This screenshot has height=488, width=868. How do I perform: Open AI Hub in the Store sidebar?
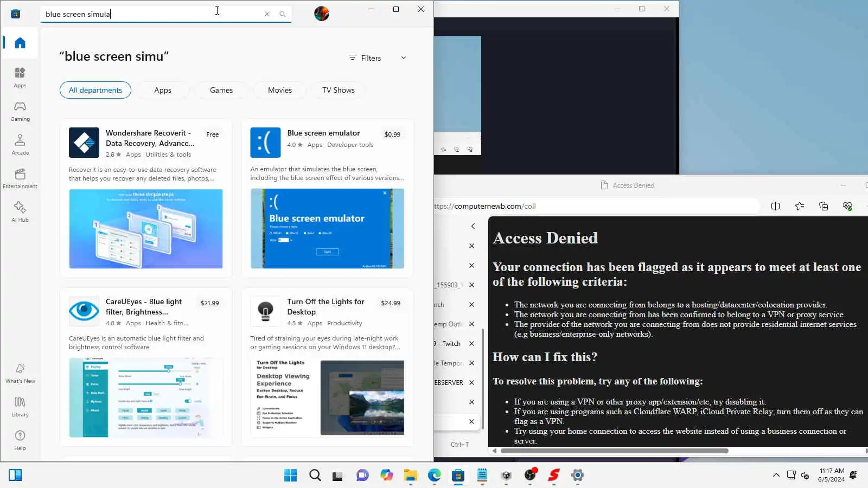[x=20, y=212]
